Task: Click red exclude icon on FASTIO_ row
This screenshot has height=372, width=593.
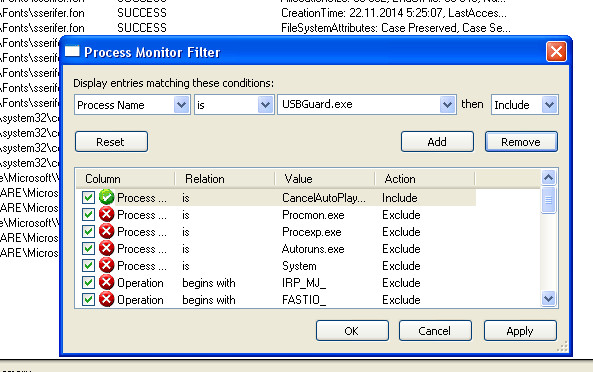Action: 107,299
